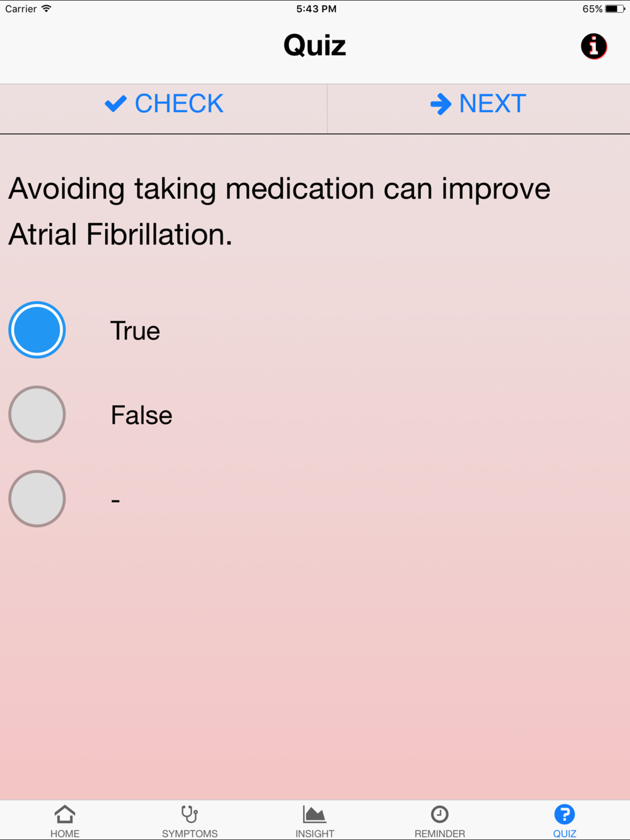Open the Insight chart icon
630x840 pixels.
tap(314, 814)
